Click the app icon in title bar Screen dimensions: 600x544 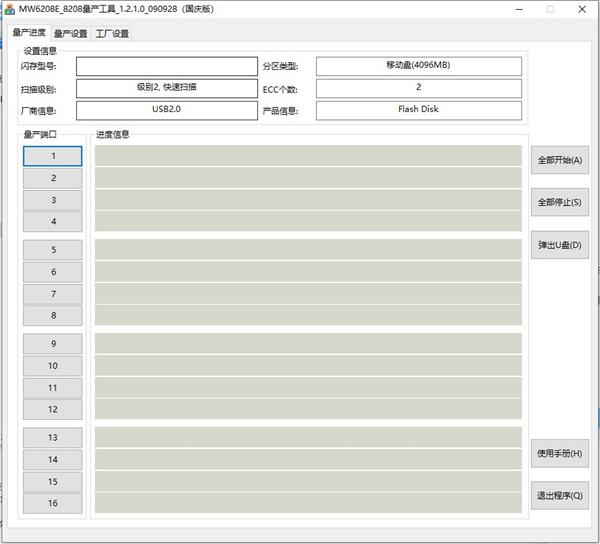click(10, 9)
